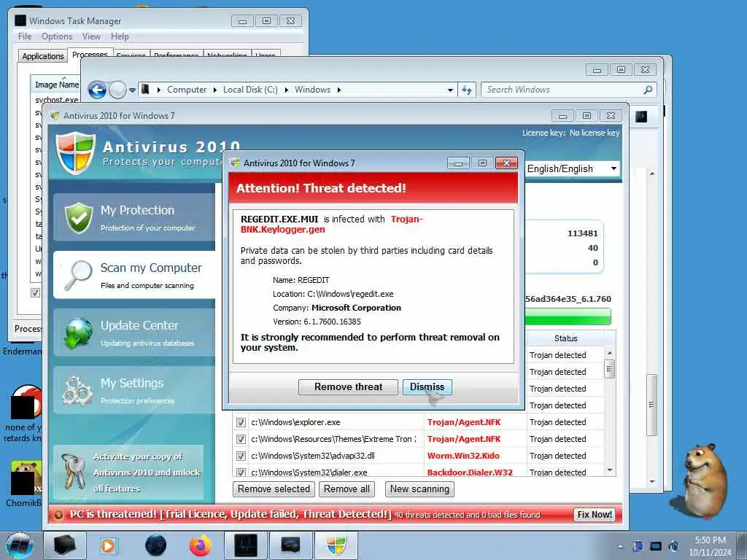The height and width of the screenshot is (560, 747).
Task: Open Update Center globe icon
Action: (79, 332)
